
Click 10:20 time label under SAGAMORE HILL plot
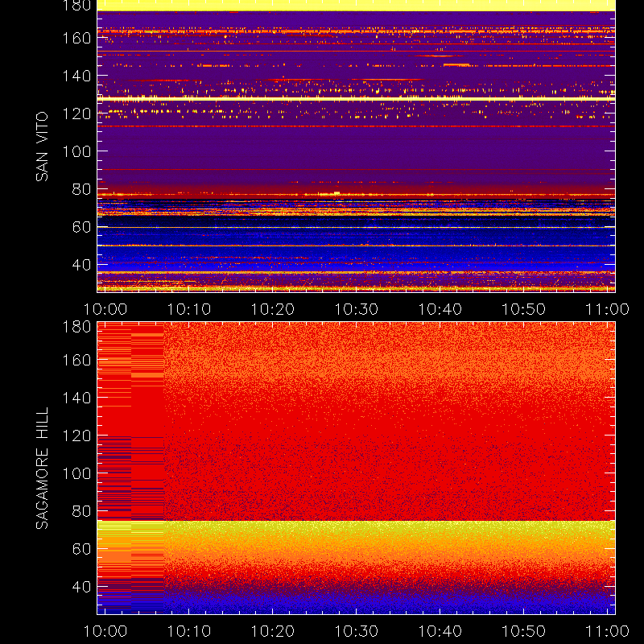(x=273, y=631)
